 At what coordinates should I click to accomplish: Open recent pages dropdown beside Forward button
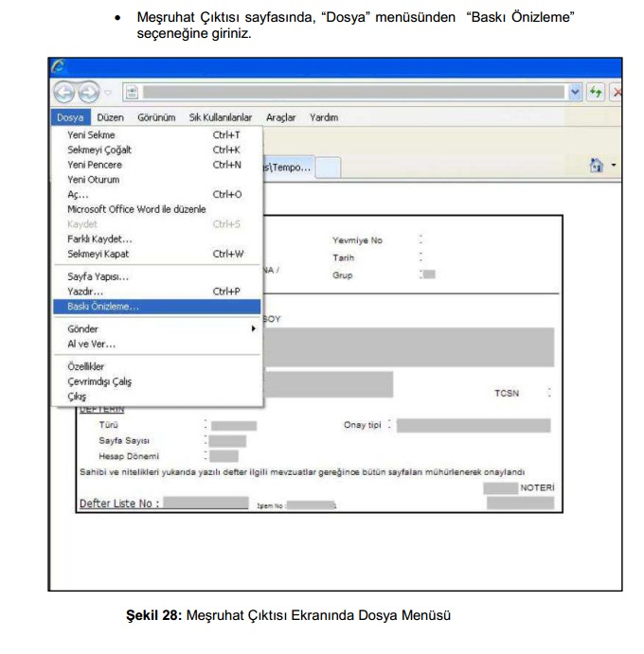pos(108,92)
